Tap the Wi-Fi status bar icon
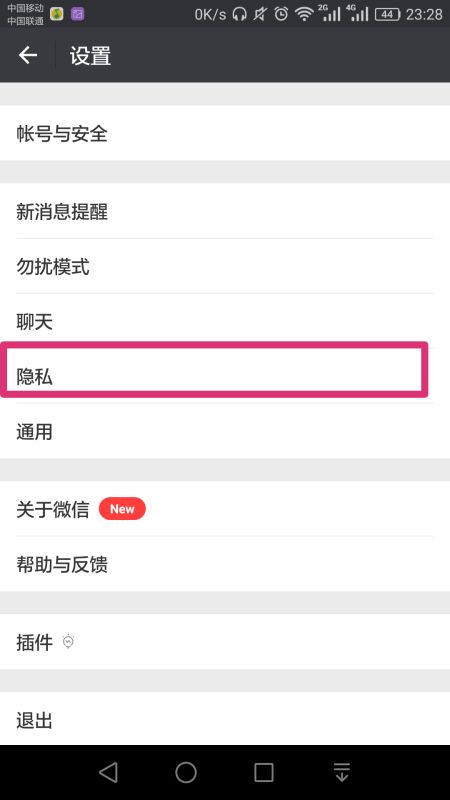This screenshot has height=800, width=450. point(304,14)
